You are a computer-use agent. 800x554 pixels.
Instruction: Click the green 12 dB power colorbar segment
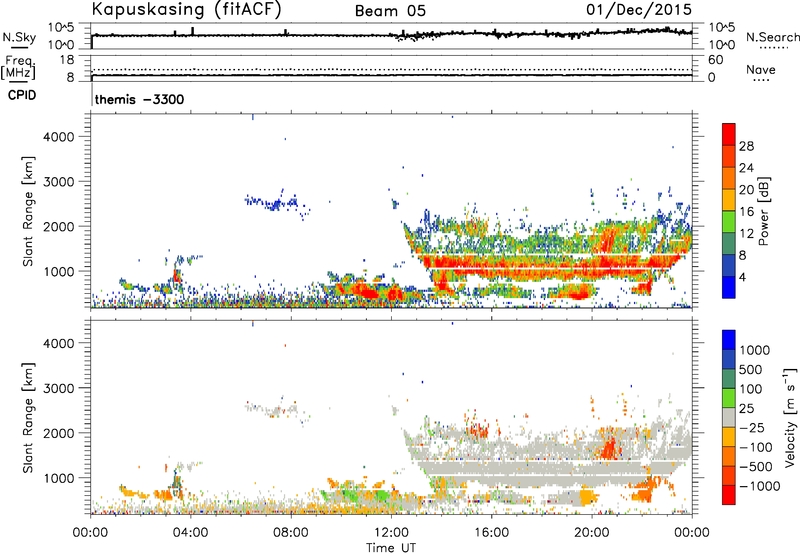pyautogui.click(x=729, y=221)
